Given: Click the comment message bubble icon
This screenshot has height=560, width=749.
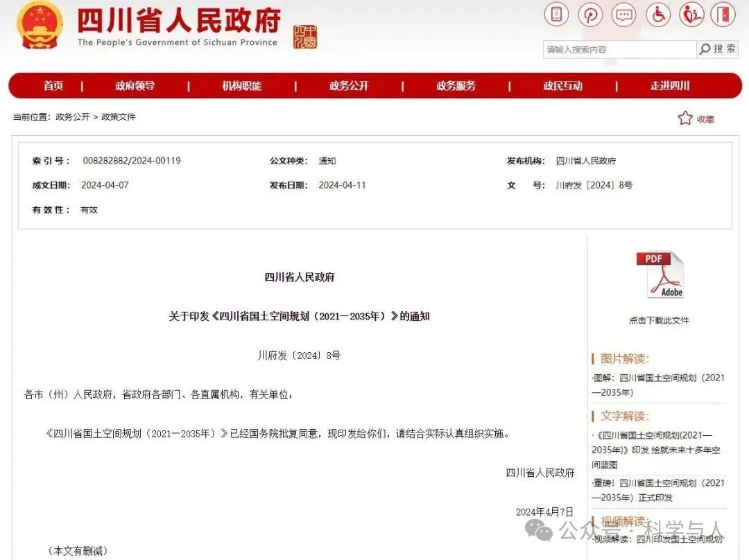Looking at the screenshot, I should [623, 15].
